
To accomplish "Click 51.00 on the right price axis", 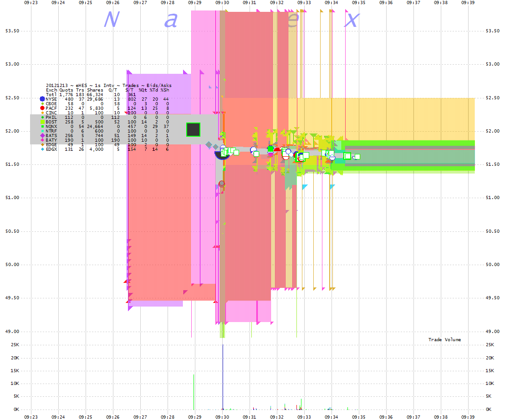I will coord(493,198).
